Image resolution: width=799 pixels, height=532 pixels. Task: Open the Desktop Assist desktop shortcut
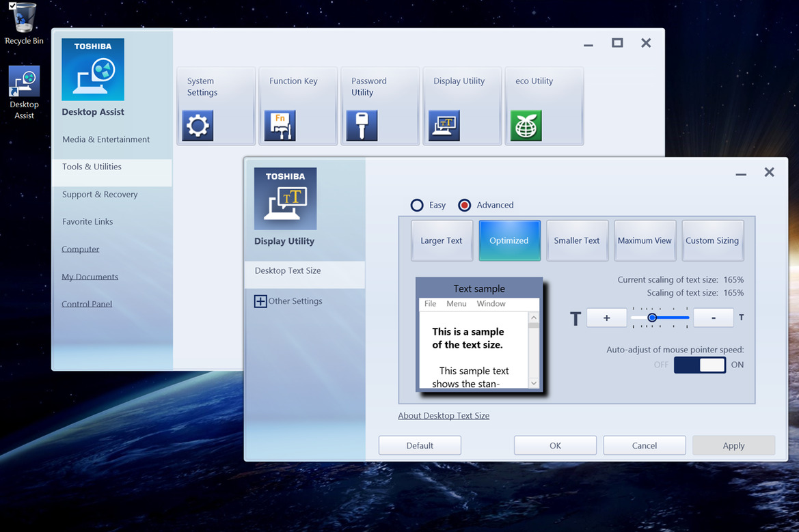coord(24,93)
